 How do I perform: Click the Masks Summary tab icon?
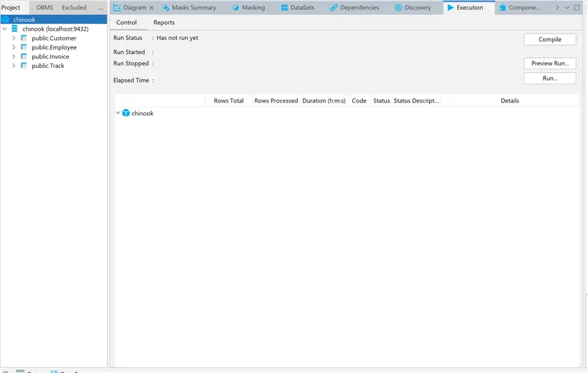pyautogui.click(x=166, y=7)
